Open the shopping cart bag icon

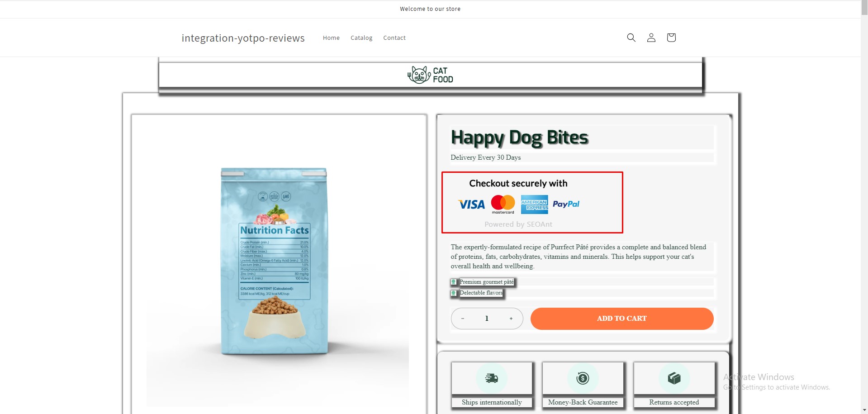point(671,38)
